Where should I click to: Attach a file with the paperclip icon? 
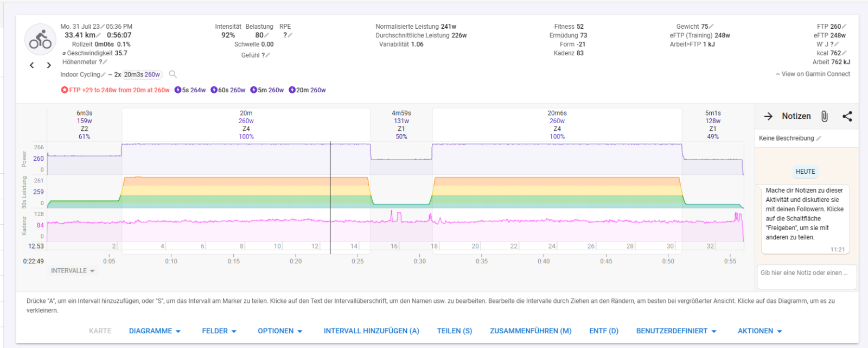[824, 116]
